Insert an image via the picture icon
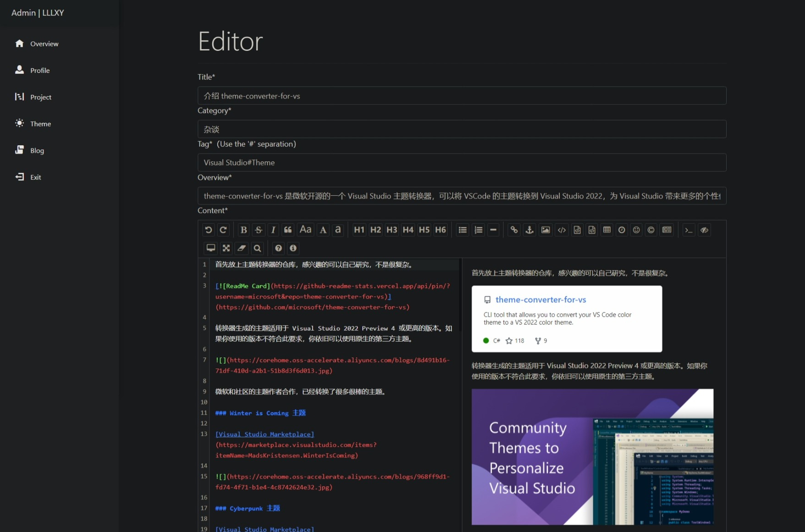The width and height of the screenshot is (805, 532). [545, 230]
